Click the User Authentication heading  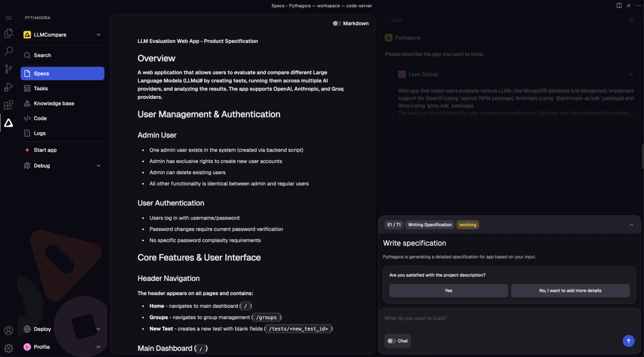click(171, 203)
